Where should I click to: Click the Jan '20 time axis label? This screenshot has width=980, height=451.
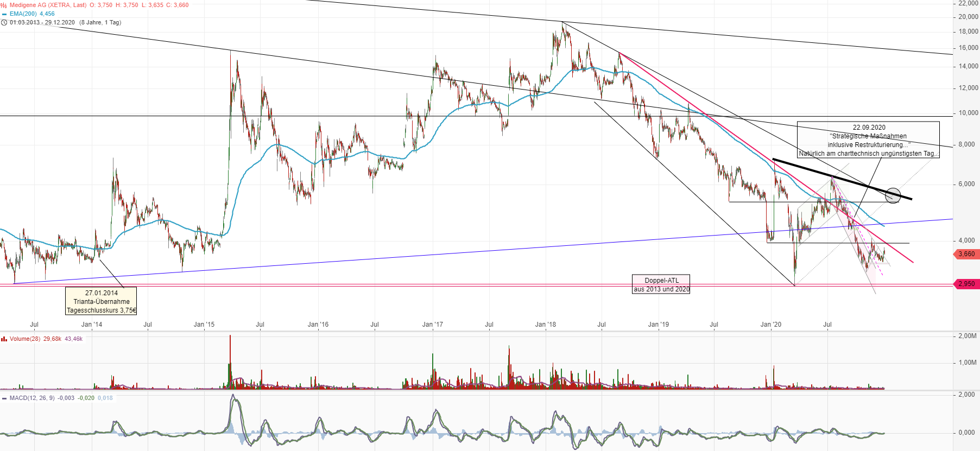[770, 325]
